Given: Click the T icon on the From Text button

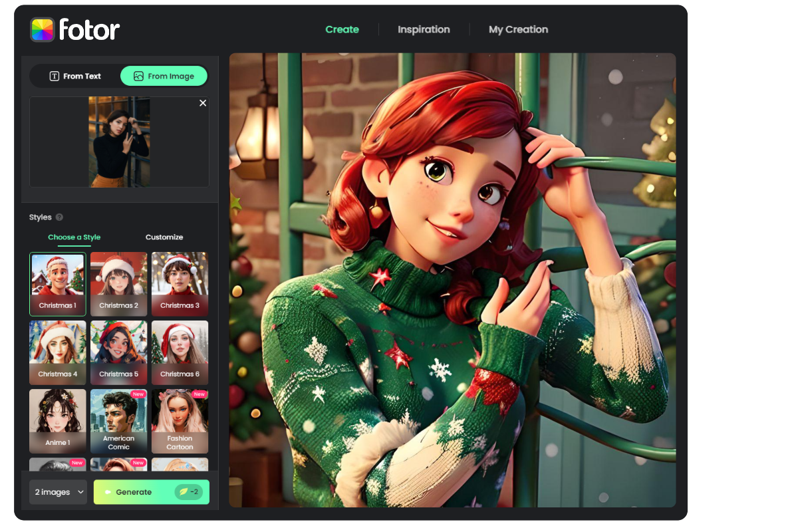Looking at the screenshot, I should pyautogui.click(x=55, y=76).
